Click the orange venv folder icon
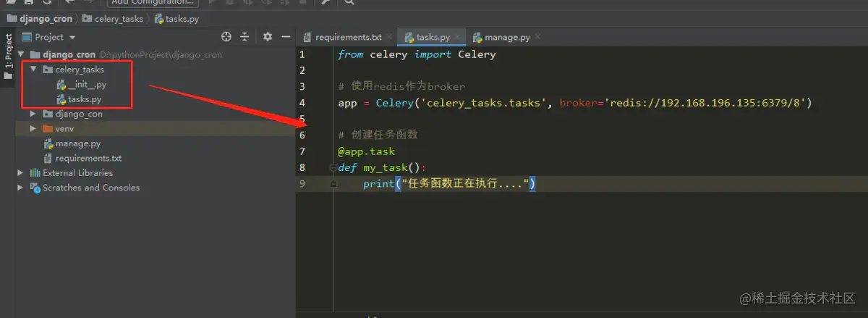 click(48, 129)
